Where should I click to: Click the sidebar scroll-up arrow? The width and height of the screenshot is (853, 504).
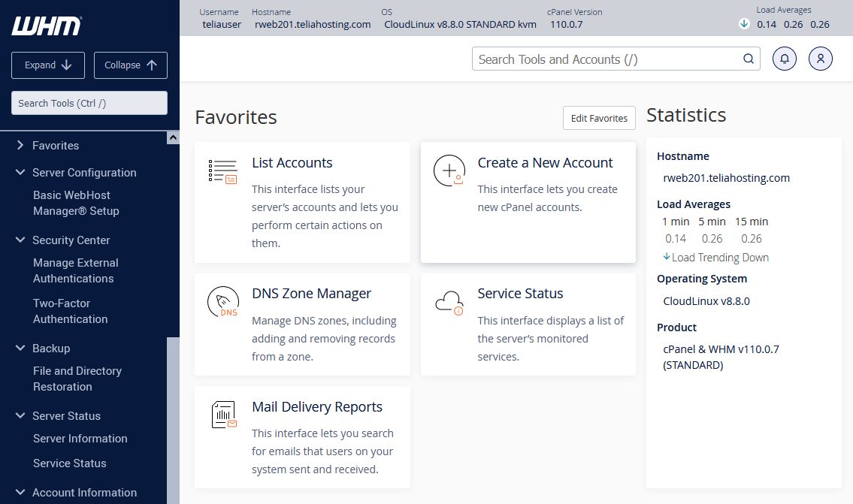pyautogui.click(x=173, y=137)
